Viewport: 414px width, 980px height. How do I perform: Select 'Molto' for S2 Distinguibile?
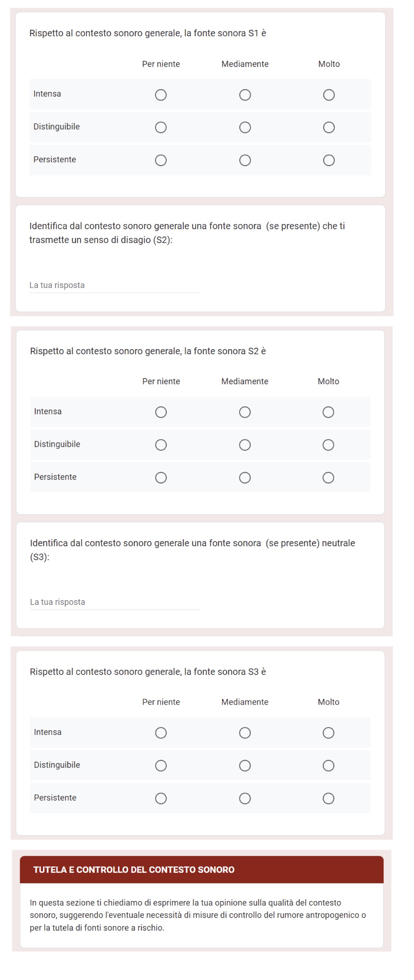tap(329, 445)
